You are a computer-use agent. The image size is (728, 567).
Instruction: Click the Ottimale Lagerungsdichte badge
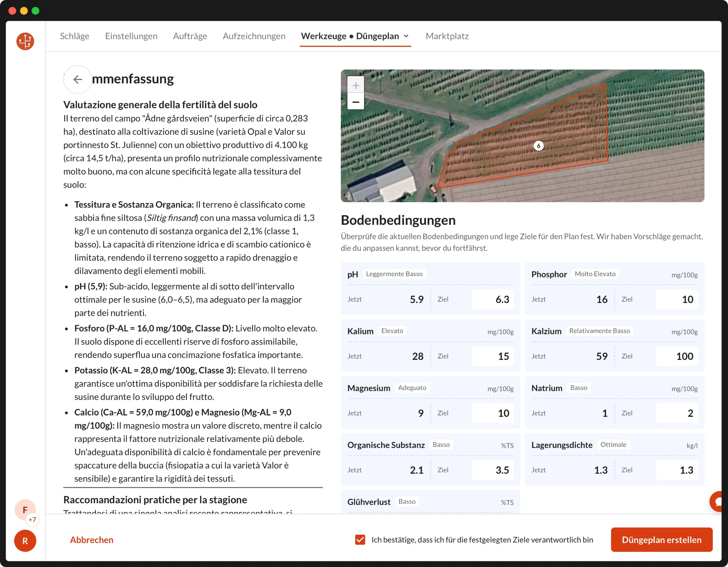(613, 445)
